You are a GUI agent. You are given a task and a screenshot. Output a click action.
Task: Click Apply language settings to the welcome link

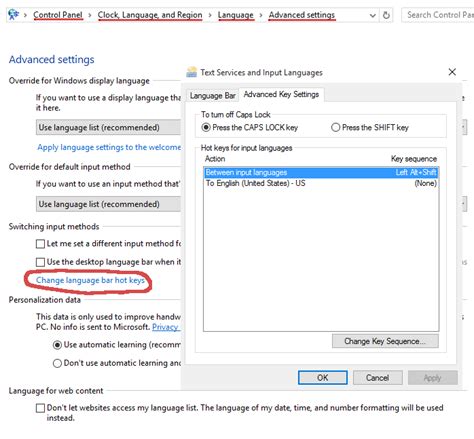coord(109,147)
